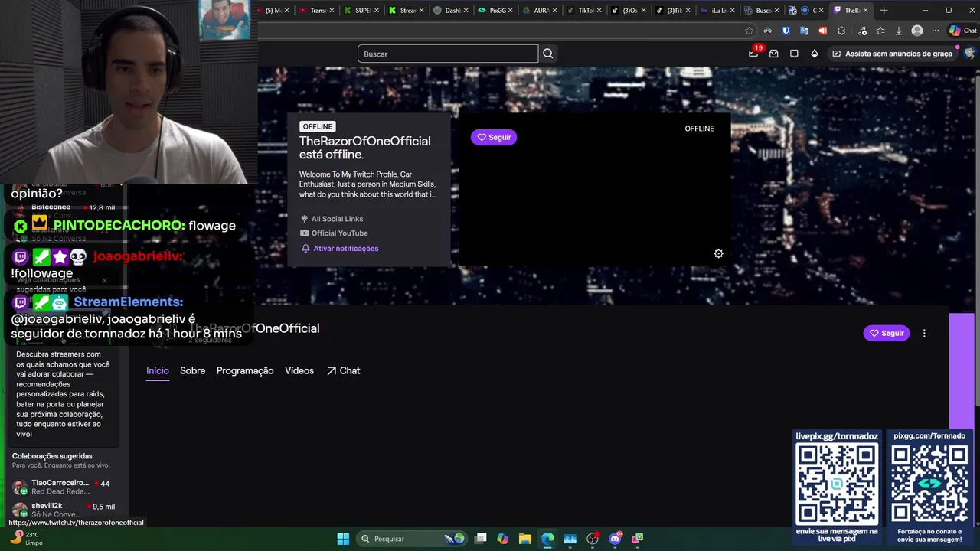This screenshot has height=551, width=980.
Task: Switch to the Buscar browser tab
Action: click(x=762, y=11)
